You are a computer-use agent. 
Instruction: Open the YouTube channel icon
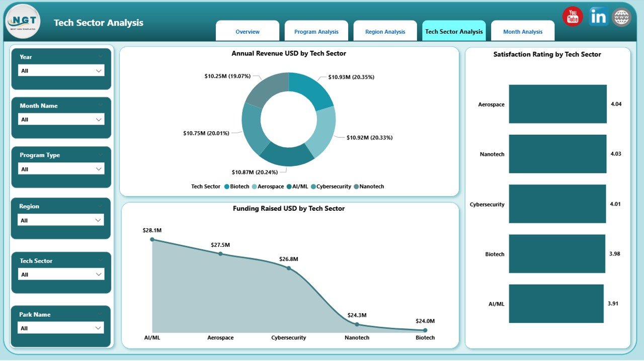[x=573, y=17]
